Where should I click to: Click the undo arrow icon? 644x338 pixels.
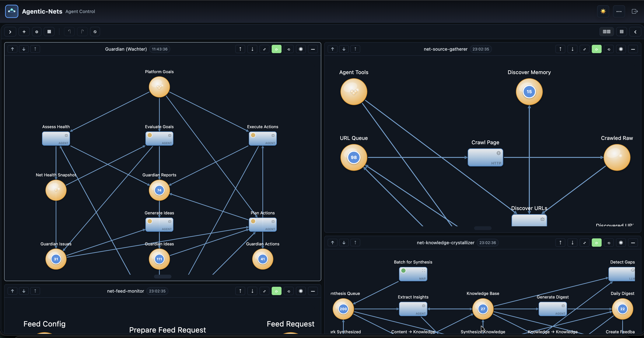coord(69,32)
